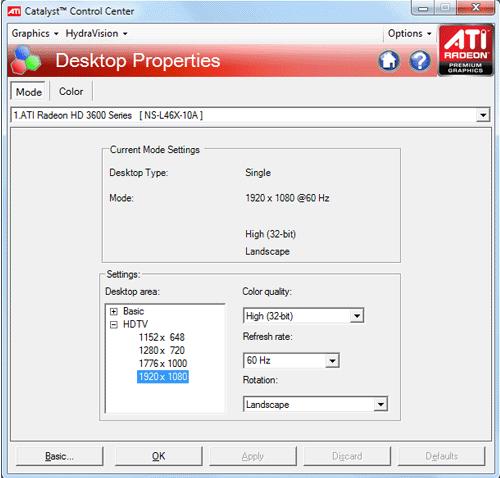This screenshot has height=478, width=500.
Task: Open the Help question mark icon
Action: click(x=420, y=61)
